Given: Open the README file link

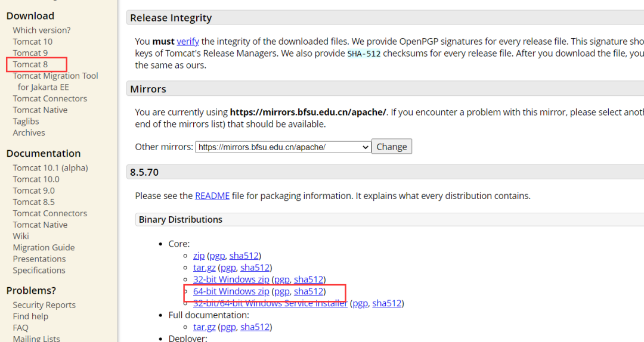Looking at the screenshot, I should pos(212,195).
